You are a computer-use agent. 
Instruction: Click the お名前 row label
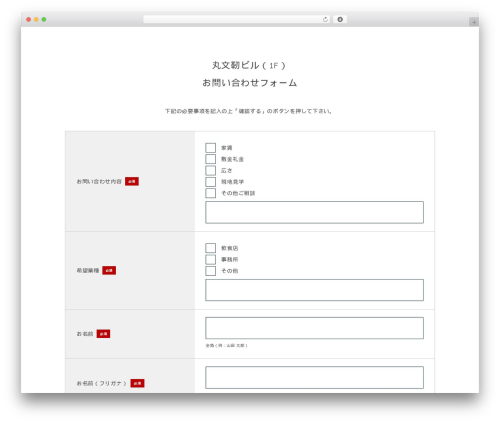[85, 334]
